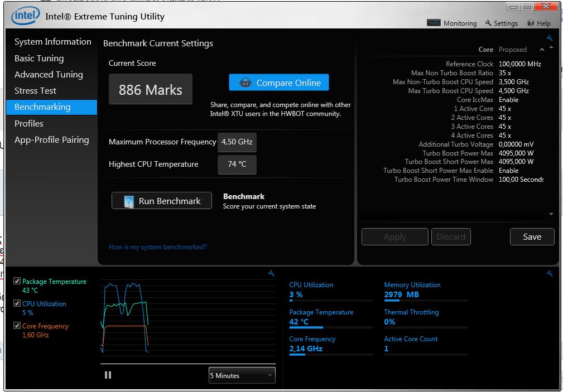Start the Run Benchmark button
563x392 pixels.
tap(162, 201)
